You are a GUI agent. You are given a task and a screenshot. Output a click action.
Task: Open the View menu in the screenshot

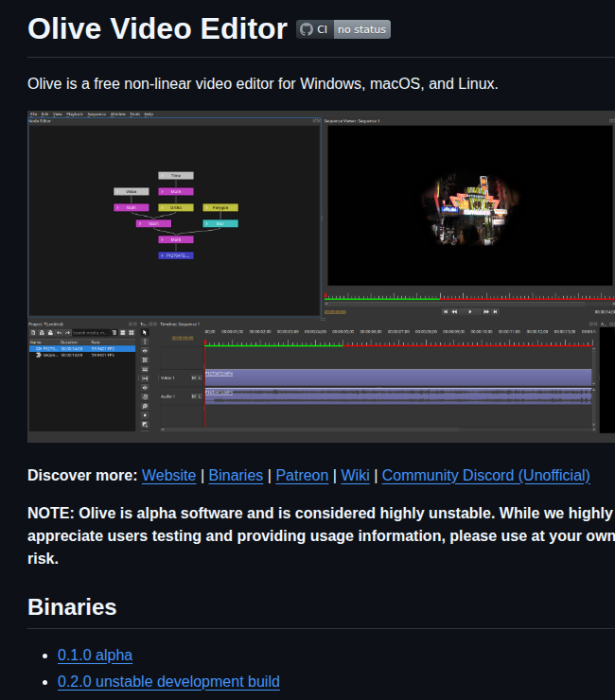point(58,114)
